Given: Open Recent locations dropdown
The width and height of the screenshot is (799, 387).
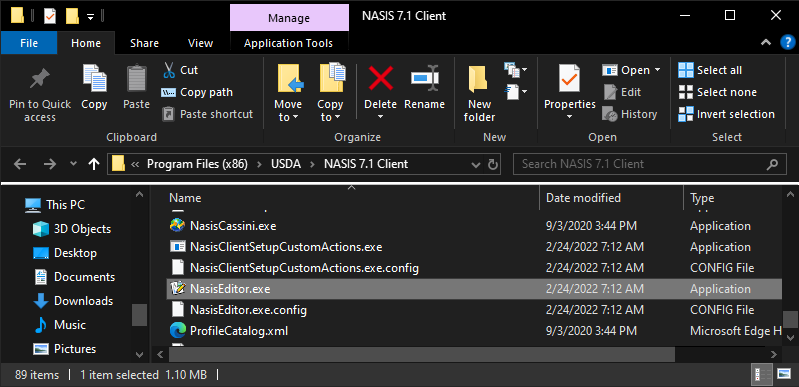Looking at the screenshot, I should point(73,164).
